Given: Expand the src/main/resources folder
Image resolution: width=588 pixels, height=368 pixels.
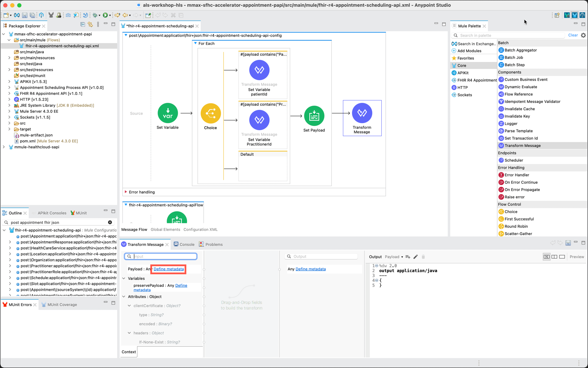Looking at the screenshot, I should [9, 58].
